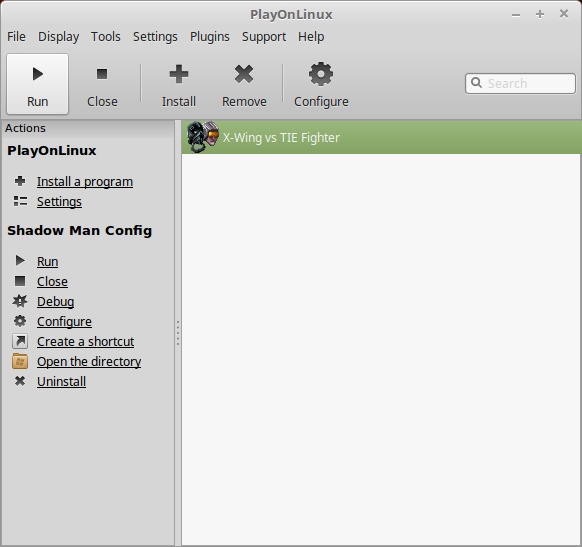582x547 pixels.
Task: Click the cross icon beside Uninstall
Action: tap(20, 381)
